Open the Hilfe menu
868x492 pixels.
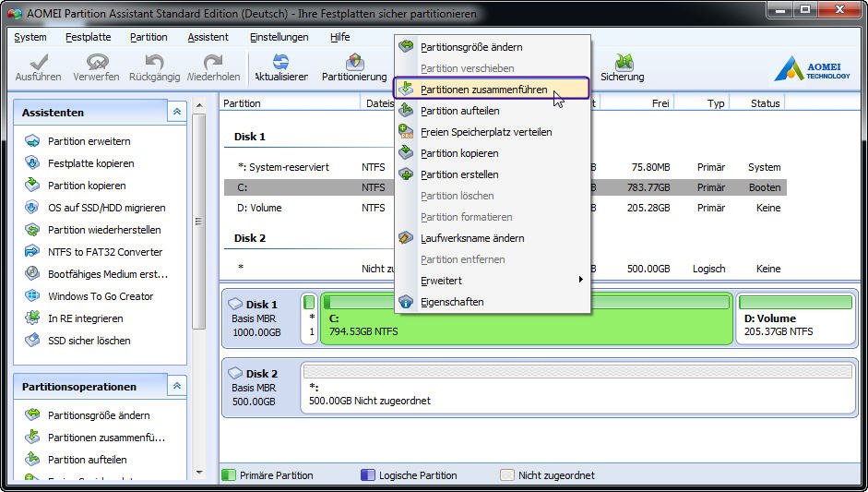click(x=339, y=37)
